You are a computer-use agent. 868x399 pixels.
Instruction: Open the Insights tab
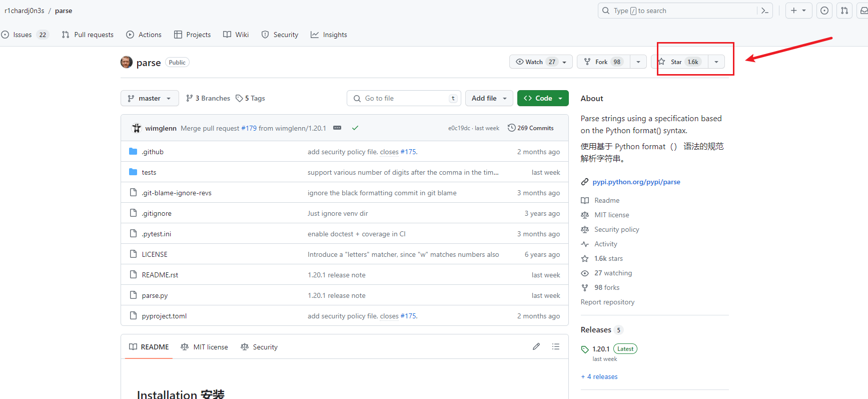329,35
